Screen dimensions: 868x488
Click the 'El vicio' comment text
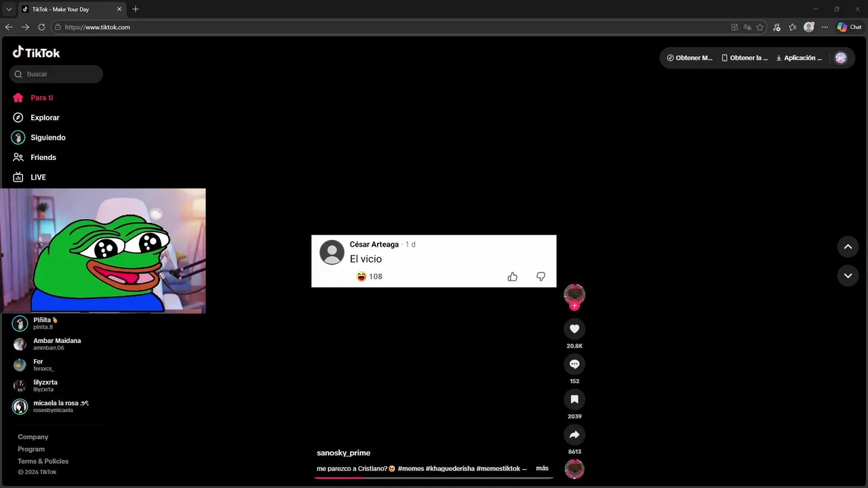click(x=366, y=259)
